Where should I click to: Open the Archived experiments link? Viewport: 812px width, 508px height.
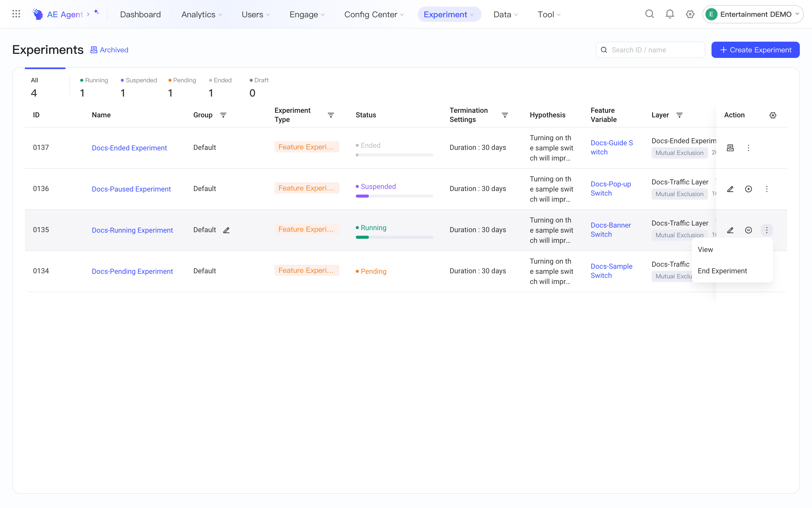(109, 50)
